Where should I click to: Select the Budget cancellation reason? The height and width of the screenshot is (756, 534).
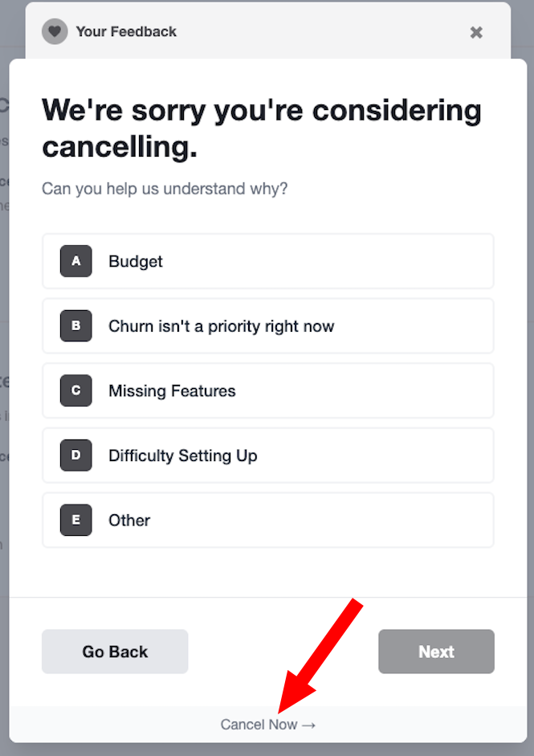[x=267, y=261]
